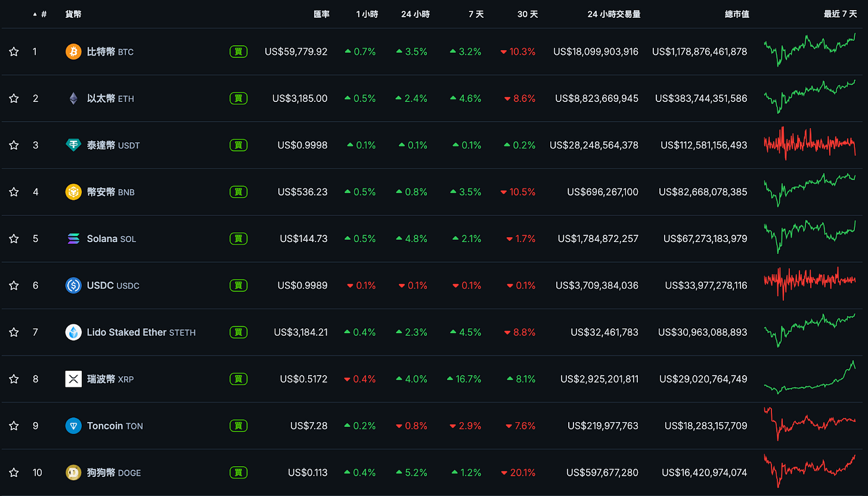This screenshot has width=868, height=496.
Task: Click the 買 button for BTC
Action: [x=238, y=52]
